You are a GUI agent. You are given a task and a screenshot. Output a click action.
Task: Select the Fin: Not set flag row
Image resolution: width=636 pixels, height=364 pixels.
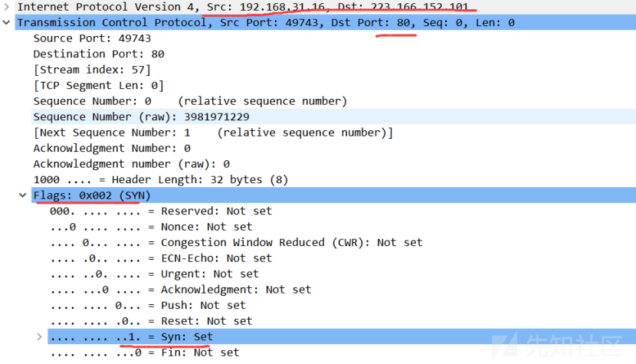(x=144, y=353)
